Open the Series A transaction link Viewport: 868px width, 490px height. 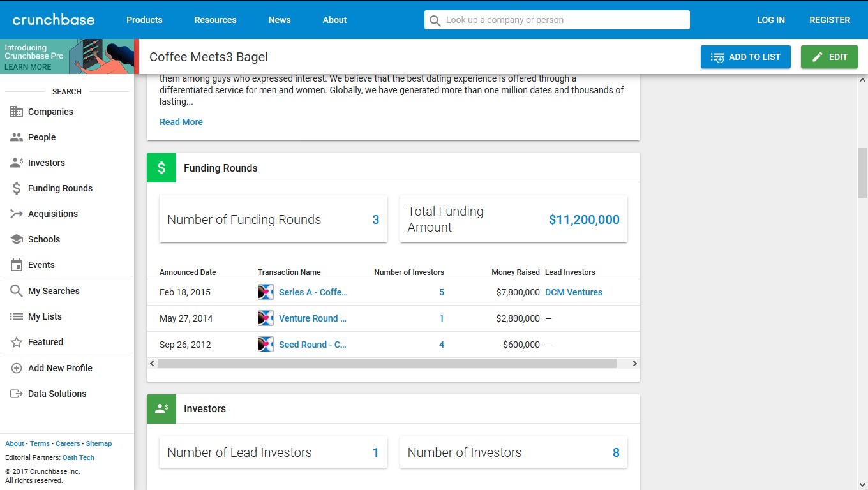[313, 292]
